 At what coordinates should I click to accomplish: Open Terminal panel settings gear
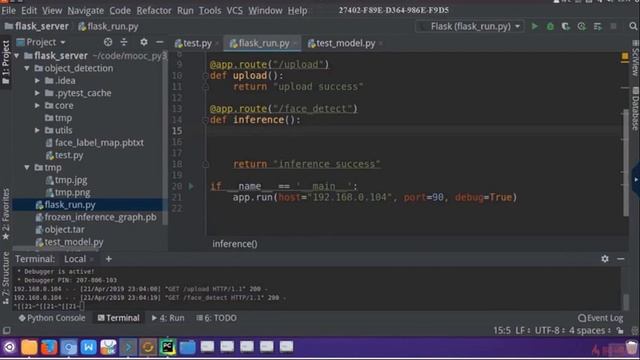pos(605,259)
